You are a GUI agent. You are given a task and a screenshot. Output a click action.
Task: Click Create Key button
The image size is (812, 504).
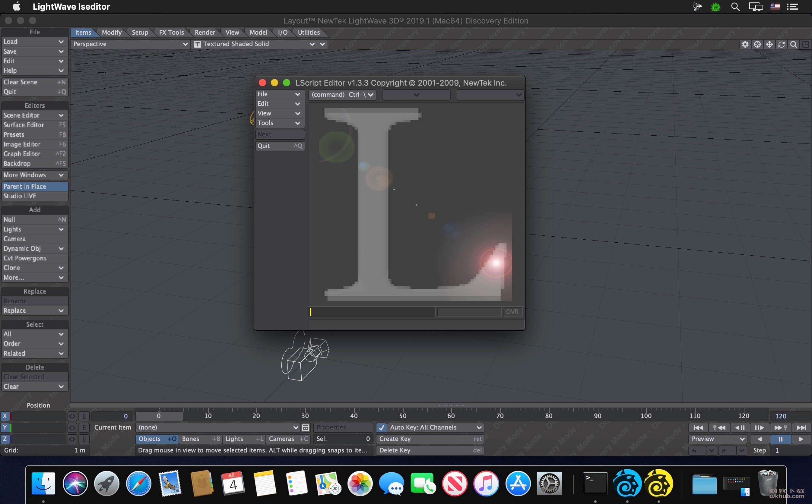coord(430,439)
